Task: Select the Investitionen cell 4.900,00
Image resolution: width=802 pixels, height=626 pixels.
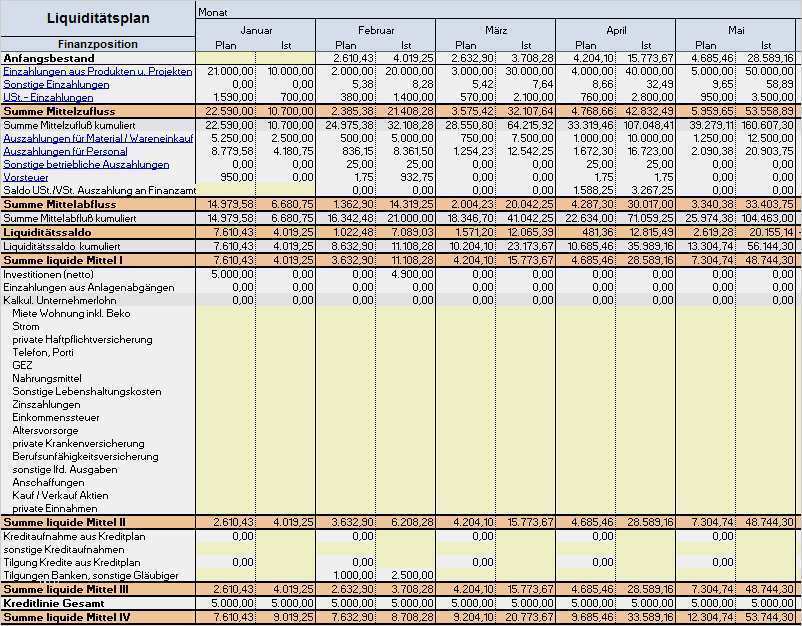Action: click(x=406, y=275)
